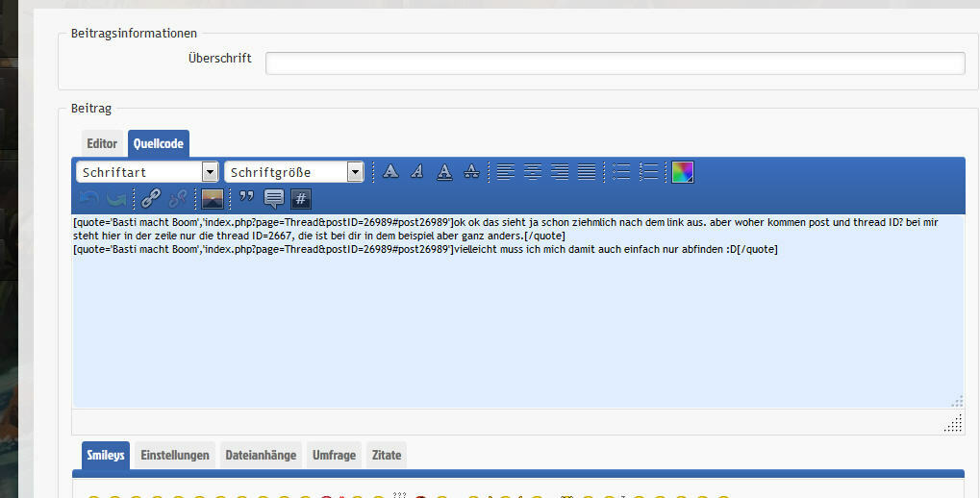Toggle bold text formatting
980x498 pixels.
click(390, 171)
